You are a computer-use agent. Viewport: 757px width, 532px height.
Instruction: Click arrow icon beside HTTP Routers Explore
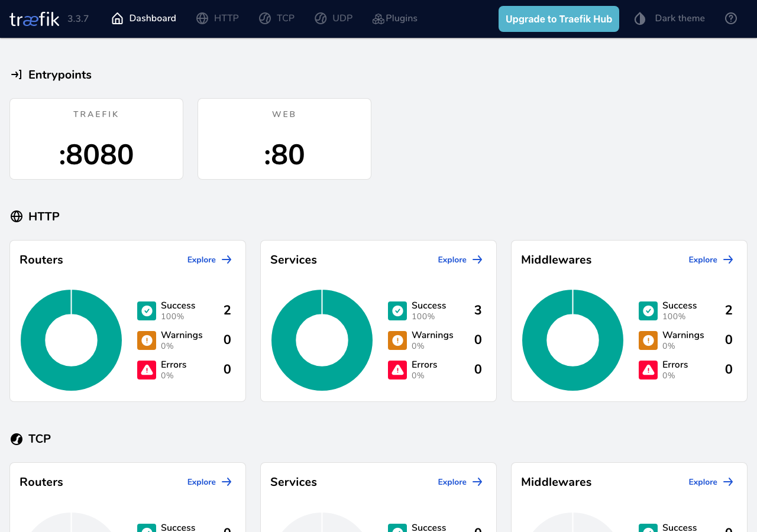click(227, 259)
